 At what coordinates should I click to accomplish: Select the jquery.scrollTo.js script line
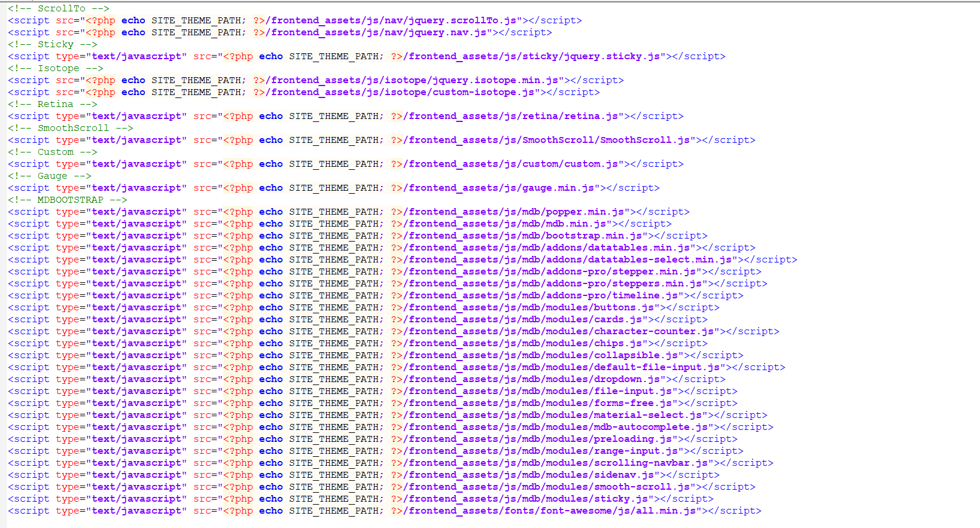click(x=295, y=20)
